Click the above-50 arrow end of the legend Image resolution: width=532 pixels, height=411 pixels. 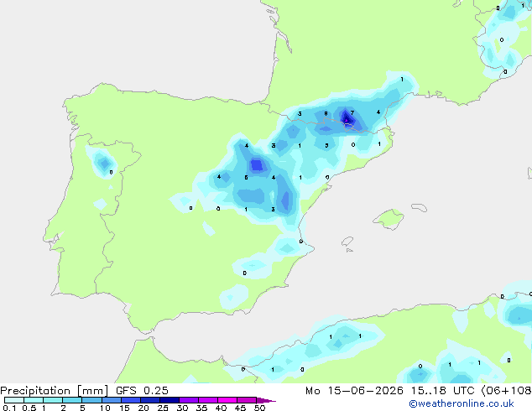click(266, 400)
